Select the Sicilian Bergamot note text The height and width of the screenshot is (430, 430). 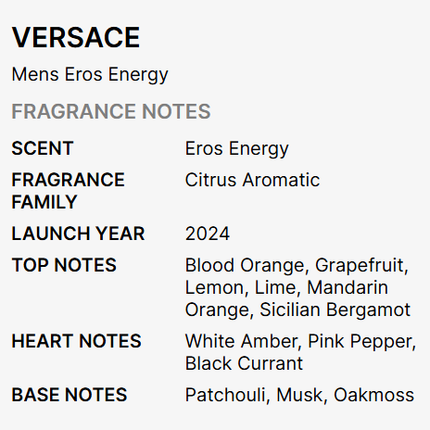[335, 310]
